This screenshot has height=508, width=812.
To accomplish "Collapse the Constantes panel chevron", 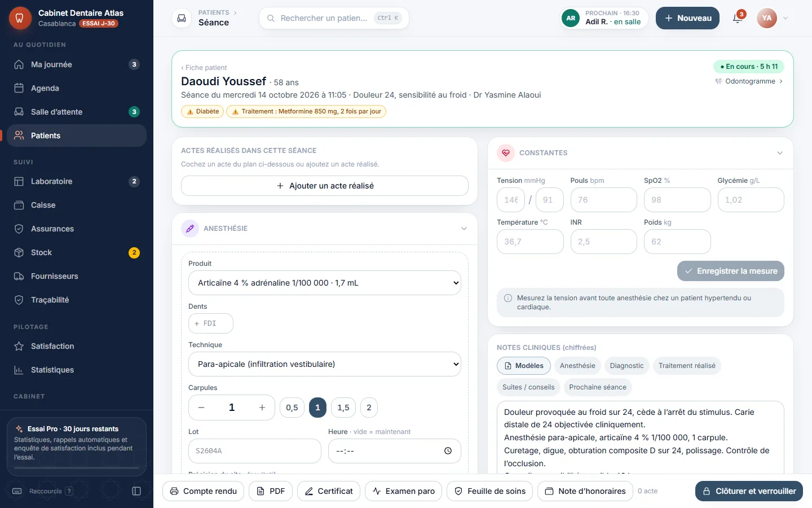I will [780, 153].
